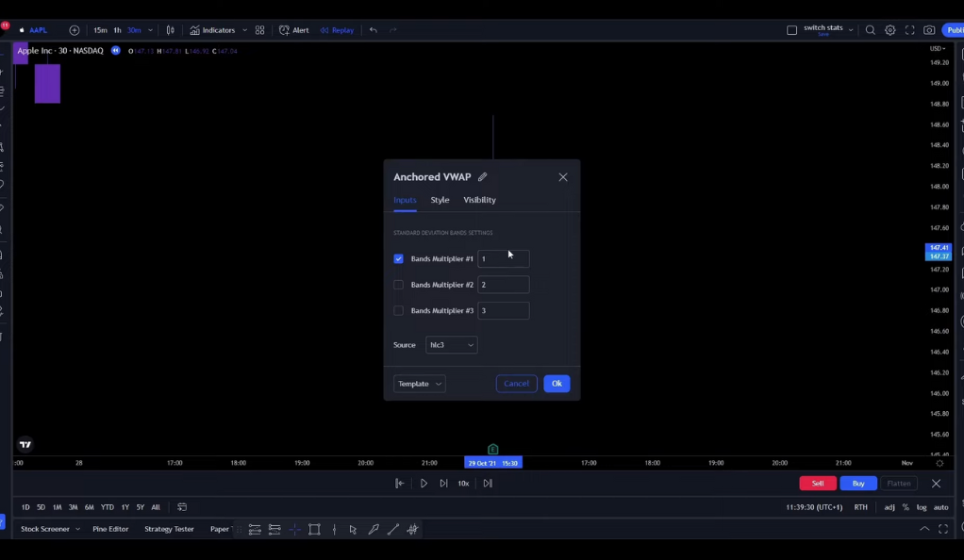This screenshot has width=964, height=560.
Task: Open the candlestick chart type selector
Action: pos(170,30)
